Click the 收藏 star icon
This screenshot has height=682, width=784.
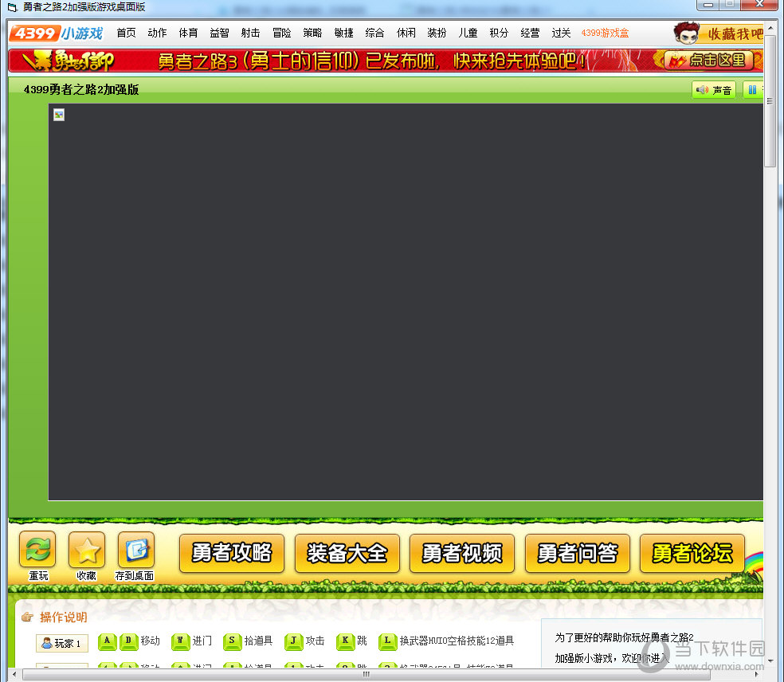(87, 549)
